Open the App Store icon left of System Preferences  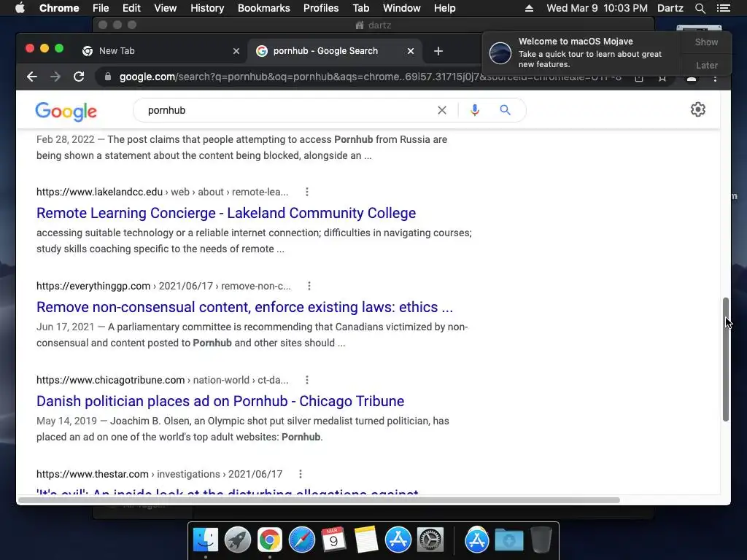tap(398, 540)
